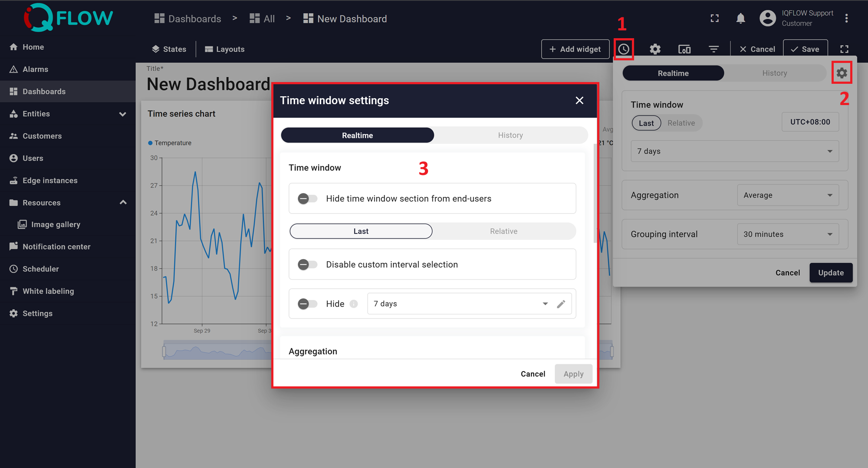The width and height of the screenshot is (868, 468).
Task: Enable Disable custom interval selection
Action: [x=307, y=264]
